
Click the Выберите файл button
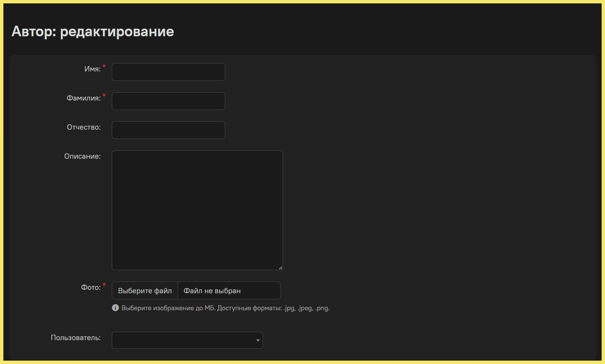coord(145,291)
